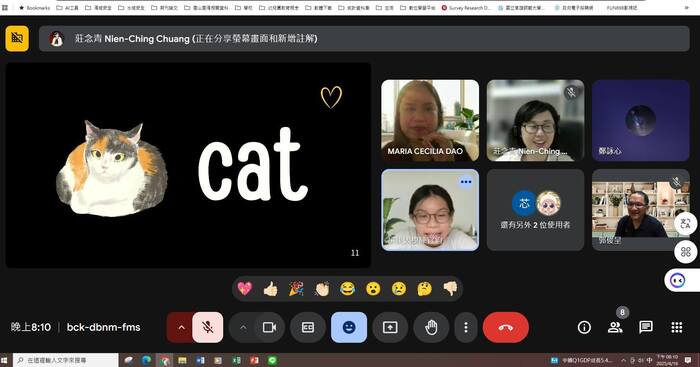Send the thumbs up reaction
Screen dimensions: 700x367
coord(271,289)
